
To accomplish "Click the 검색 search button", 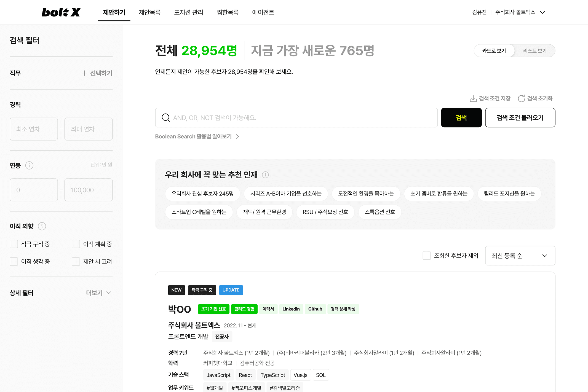I will point(461,117).
